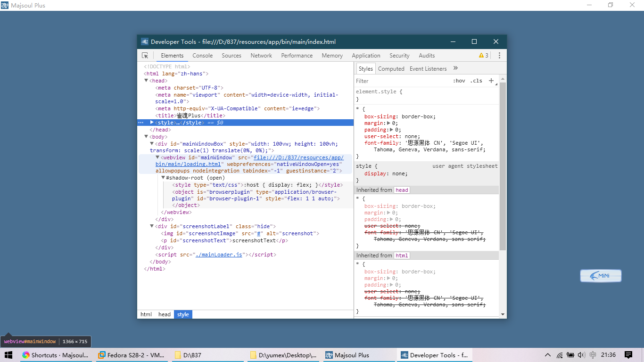The width and height of the screenshot is (644, 362).
Task: Click the volume speaker tray icon
Action: [x=581, y=355]
